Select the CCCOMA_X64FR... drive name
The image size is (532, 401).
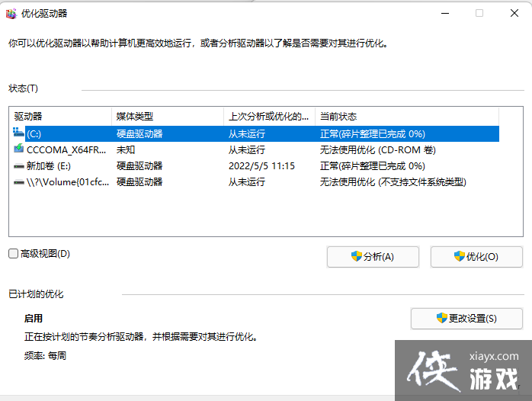pyautogui.click(x=66, y=150)
